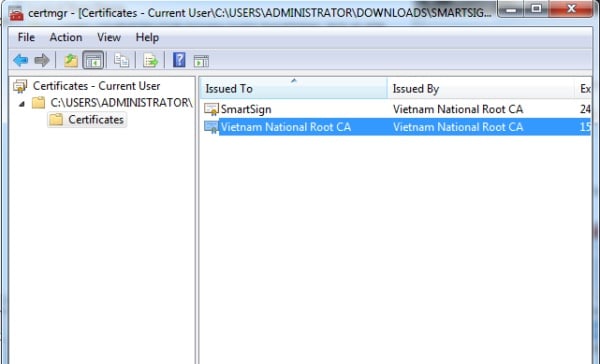Open the Action menu
Screen dimensions: 600x364
coord(66,38)
